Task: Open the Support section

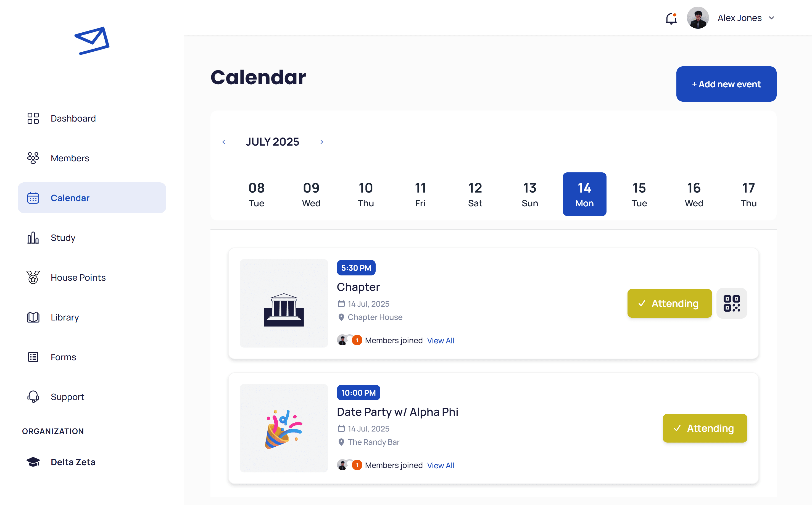Action: [33, 396]
